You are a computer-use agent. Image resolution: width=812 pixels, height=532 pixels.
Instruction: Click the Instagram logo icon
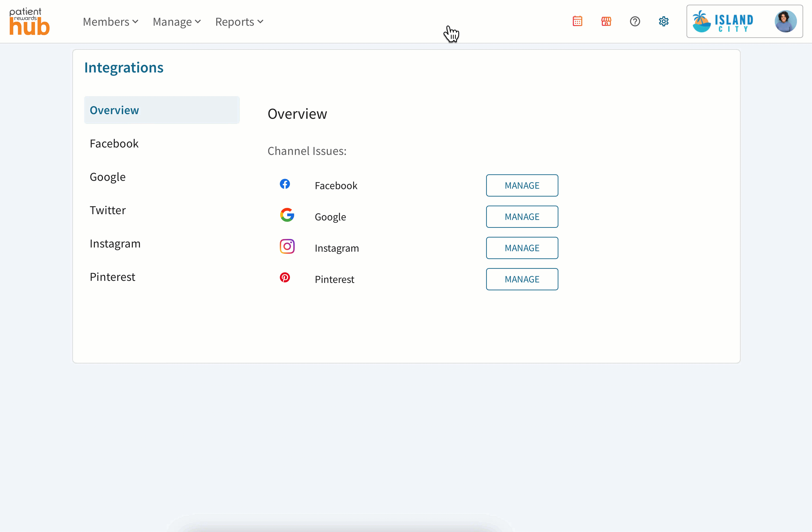tap(287, 246)
